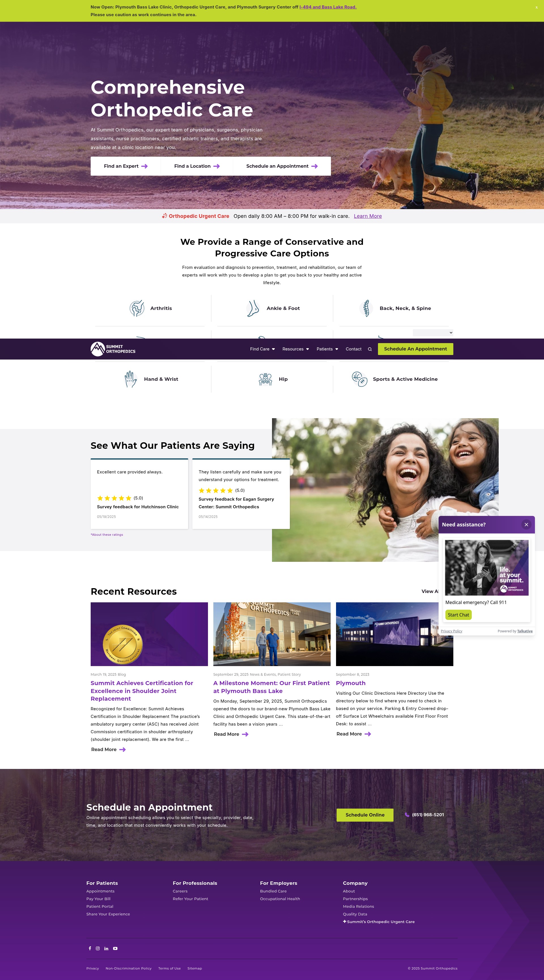544x980 pixels.
Task: Close the Need assistance chat widget
Action: click(526, 525)
